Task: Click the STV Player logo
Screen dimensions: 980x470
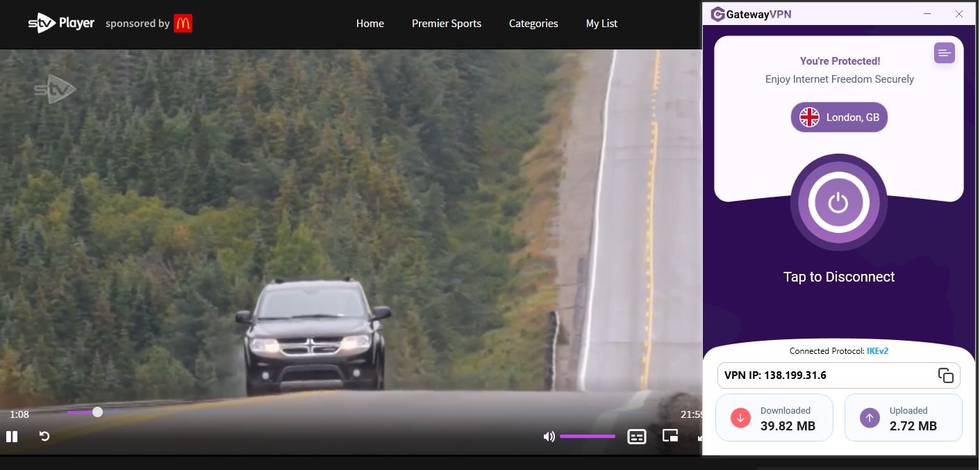Action: point(61,22)
